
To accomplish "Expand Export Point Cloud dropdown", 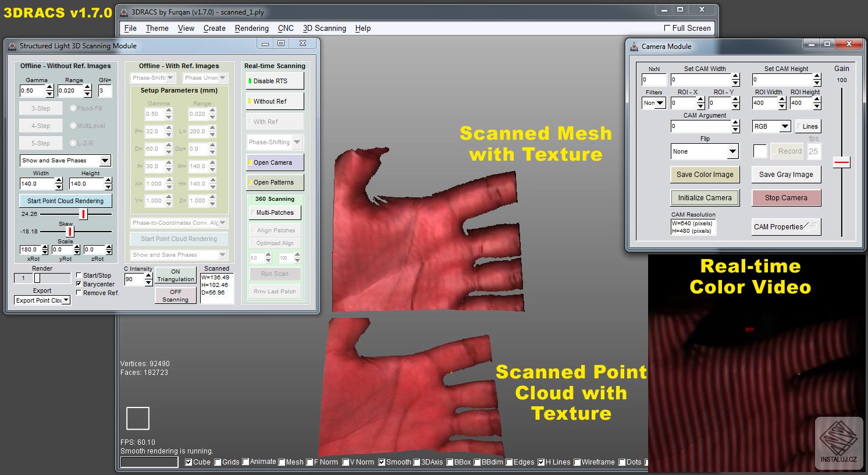I will pos(42,300).
